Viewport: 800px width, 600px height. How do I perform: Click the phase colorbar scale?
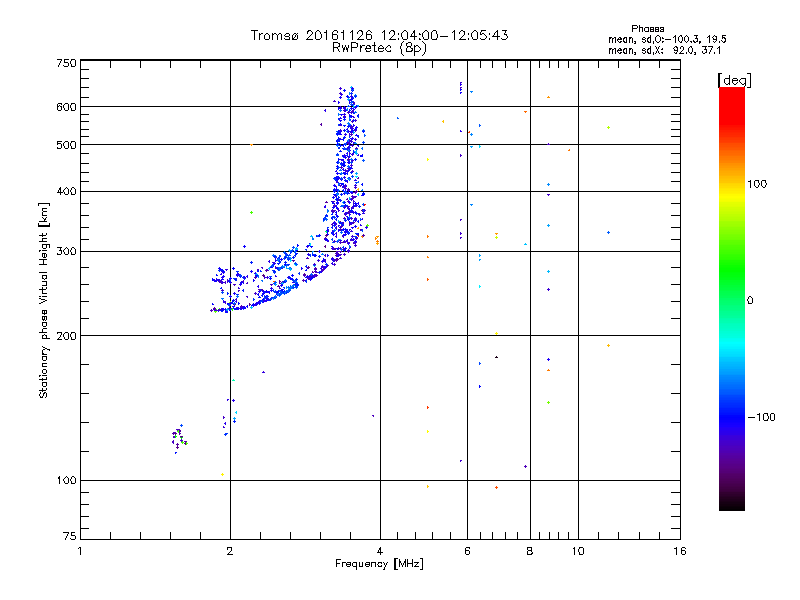pyautogui.click(x=732, y=298)
